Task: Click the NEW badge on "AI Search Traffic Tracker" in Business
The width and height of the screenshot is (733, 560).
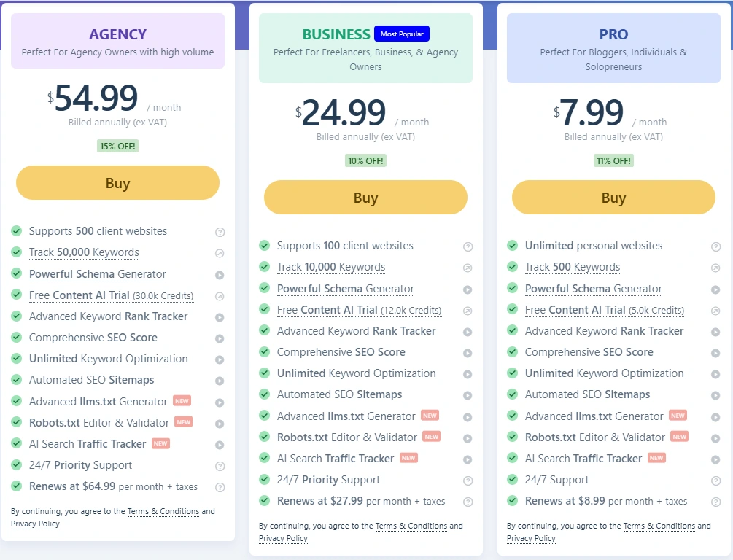Action: click(x=408, y=458)
